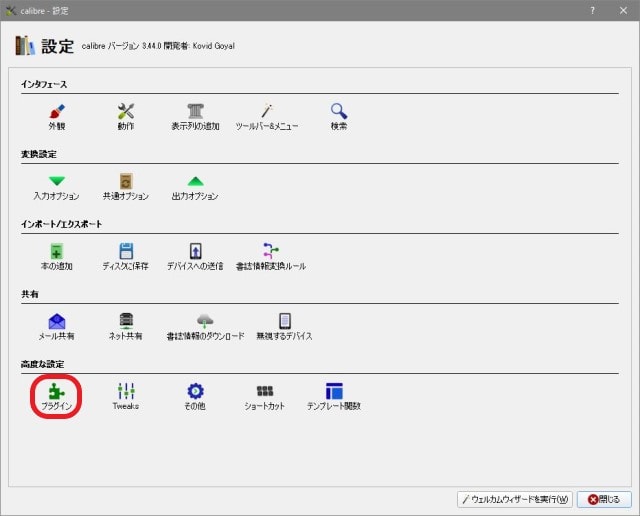Image resolution: width=640 pixels, height=516 pixels.
Task: Open デバイスへの送信 settings
Action: 195,257
